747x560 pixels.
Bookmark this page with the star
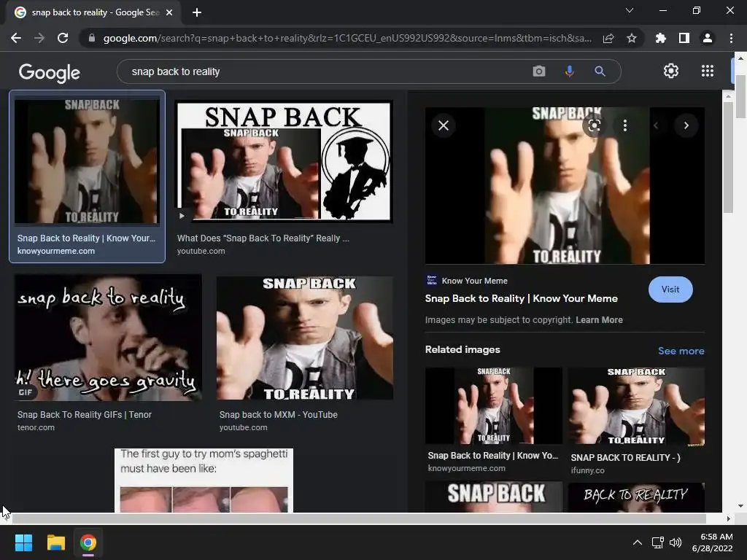(x=632, y=38)
